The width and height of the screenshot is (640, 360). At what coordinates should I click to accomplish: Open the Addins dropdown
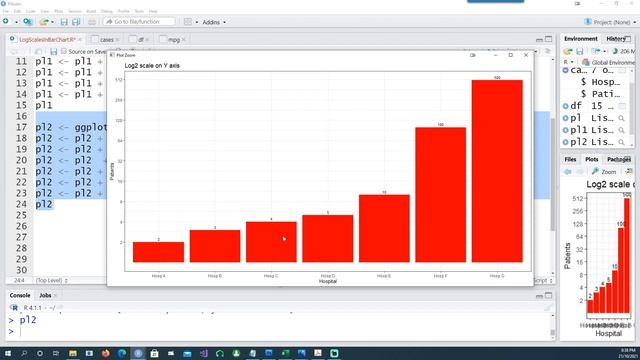tap(214, 22)
